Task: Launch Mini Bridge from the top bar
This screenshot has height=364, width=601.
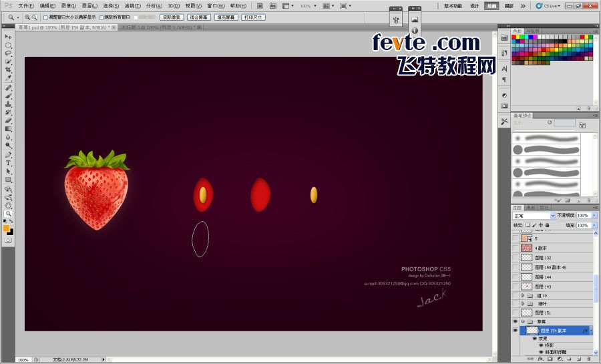Action: pos(273,6)
